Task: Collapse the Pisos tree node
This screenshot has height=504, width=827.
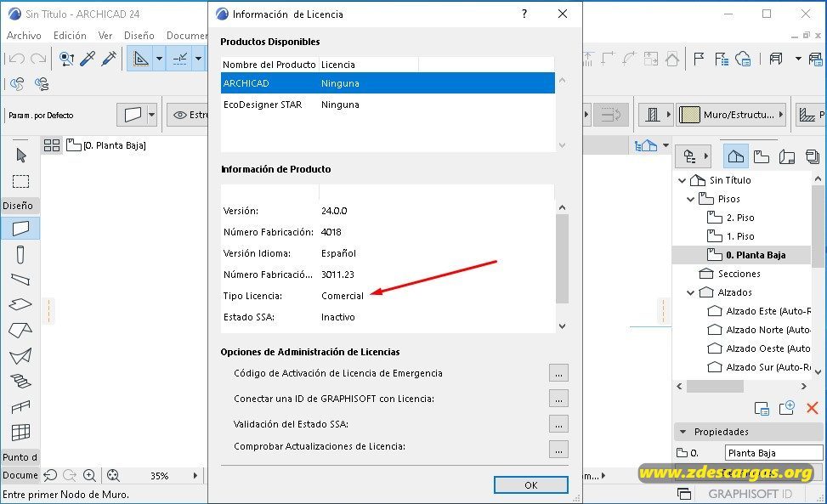Action: [x=690, y=199]
